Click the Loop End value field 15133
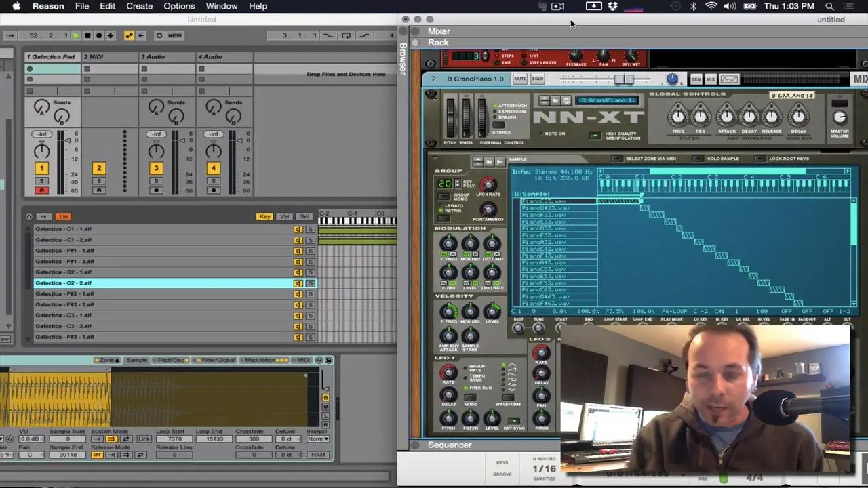The image size is (868, 488). click(214, 439)
